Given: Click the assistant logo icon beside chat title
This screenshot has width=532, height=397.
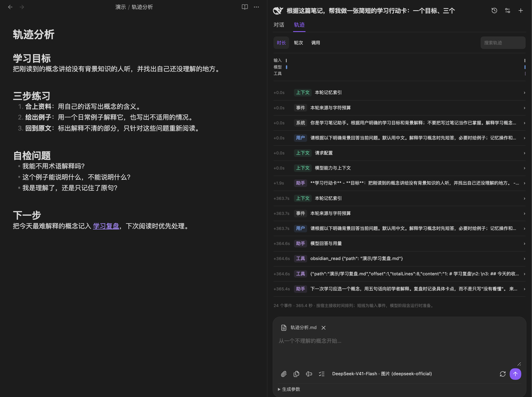Looking at the screenshot, I should coord(278,11).
